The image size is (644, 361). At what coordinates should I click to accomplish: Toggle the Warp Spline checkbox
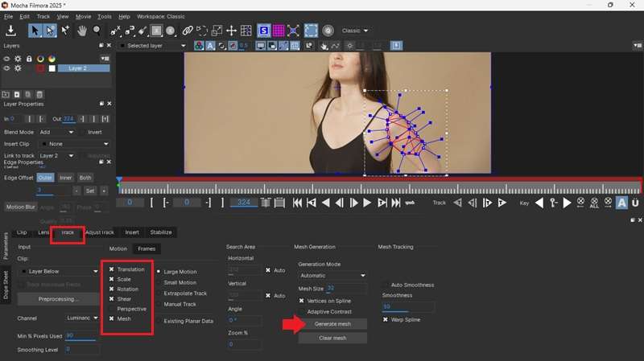[x=386, y=319]
